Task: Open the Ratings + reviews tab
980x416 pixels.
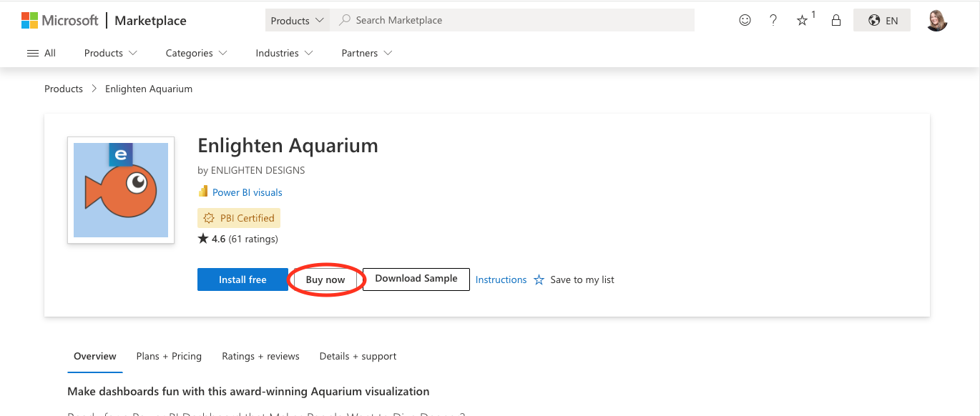Action: [260, 356]
